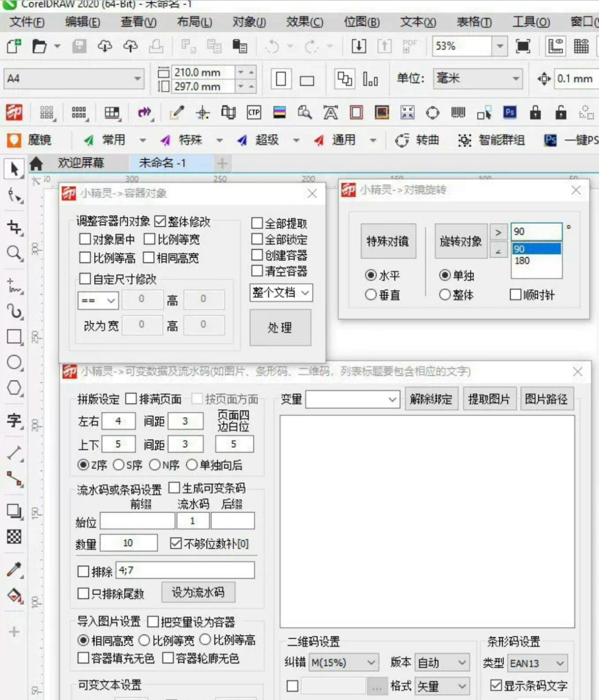599x700 pixels.
Task: Click the Import icon
Action: tap(359, 47)
